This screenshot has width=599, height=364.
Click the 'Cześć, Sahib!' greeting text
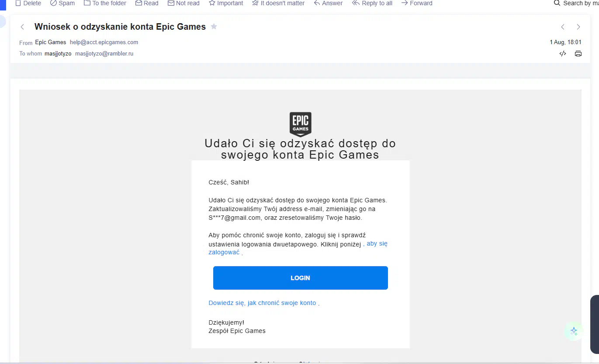[x=229, y=182]
